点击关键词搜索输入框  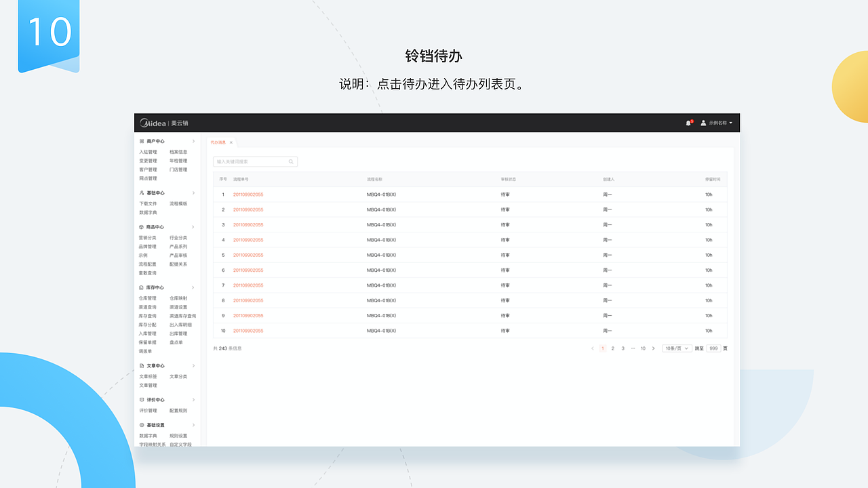(254, 161)
